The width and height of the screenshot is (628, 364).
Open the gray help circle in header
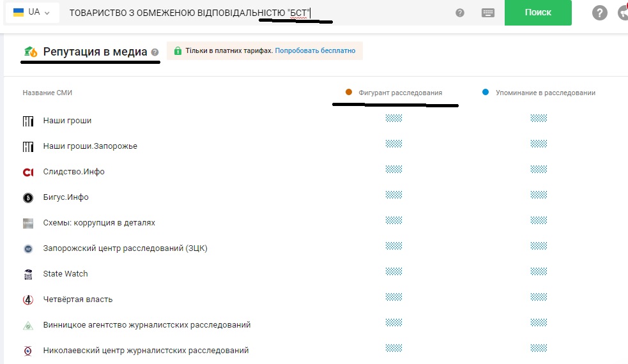[599, 13]
